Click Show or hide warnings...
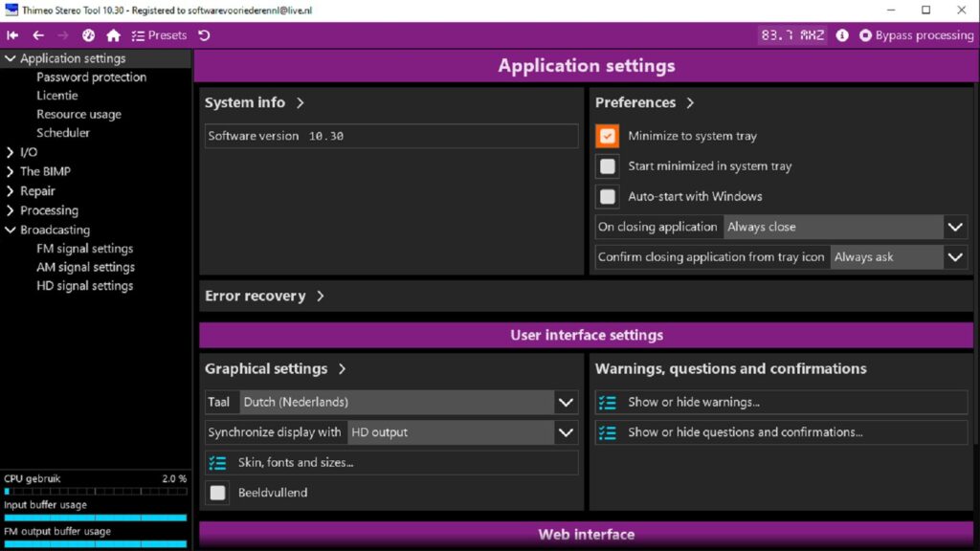980x551 pixels. tap(781, 403)
